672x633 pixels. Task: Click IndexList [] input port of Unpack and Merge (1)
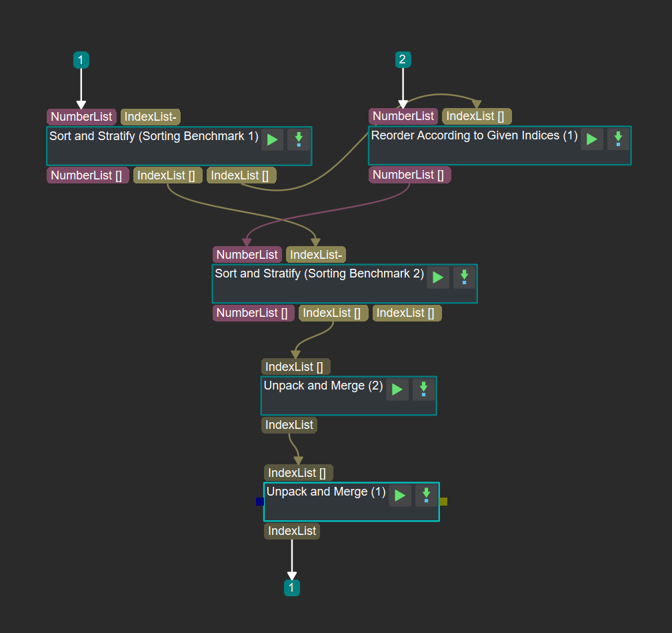pyautogui.click(x=298, y=473)
